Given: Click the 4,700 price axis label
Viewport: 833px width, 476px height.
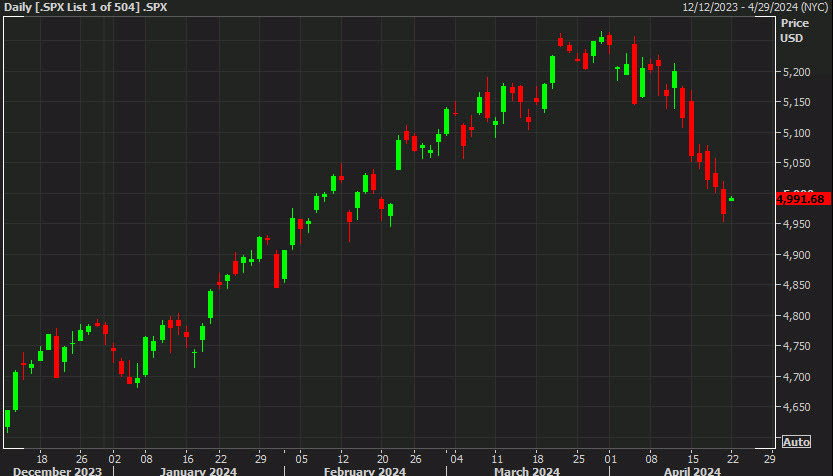Looking at the screenshot, I should point(796,377).
